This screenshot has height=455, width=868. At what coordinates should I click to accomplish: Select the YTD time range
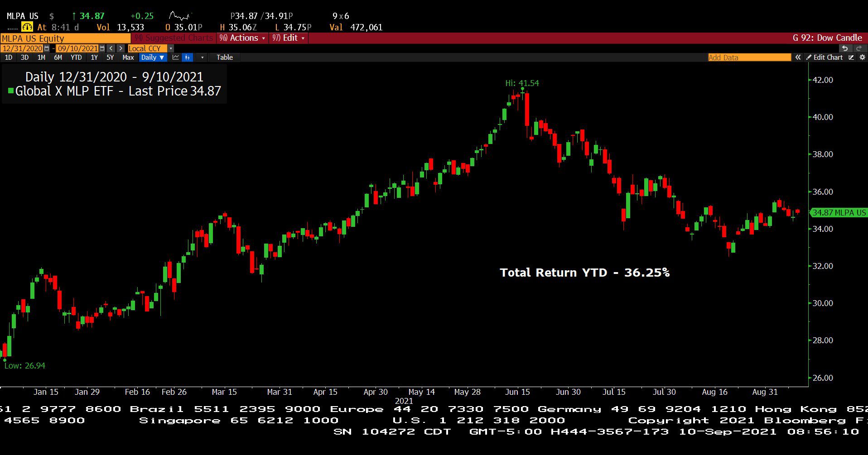(x=76, y=57)
